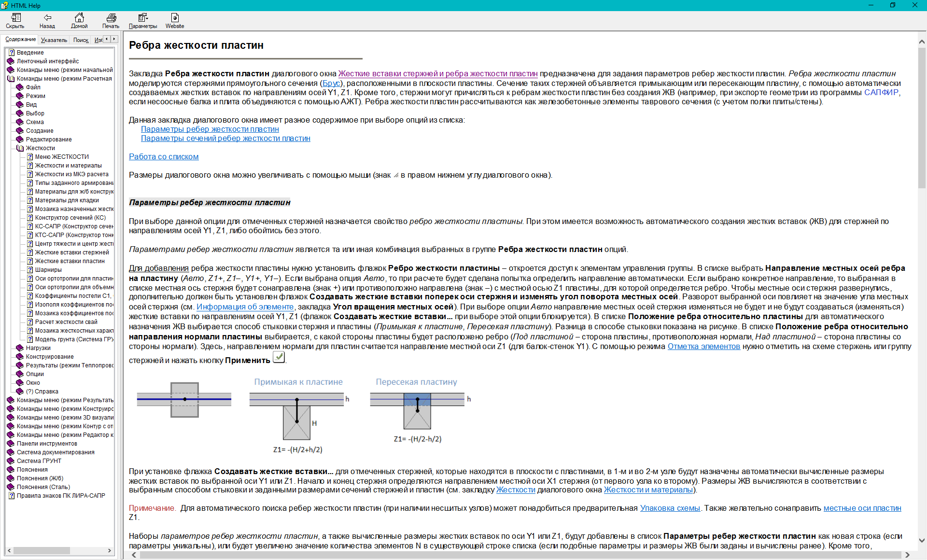Click the book icon beside Файл
Image resolution: width=927 pixels, height=560 pixels.
(x=20, y=87)
